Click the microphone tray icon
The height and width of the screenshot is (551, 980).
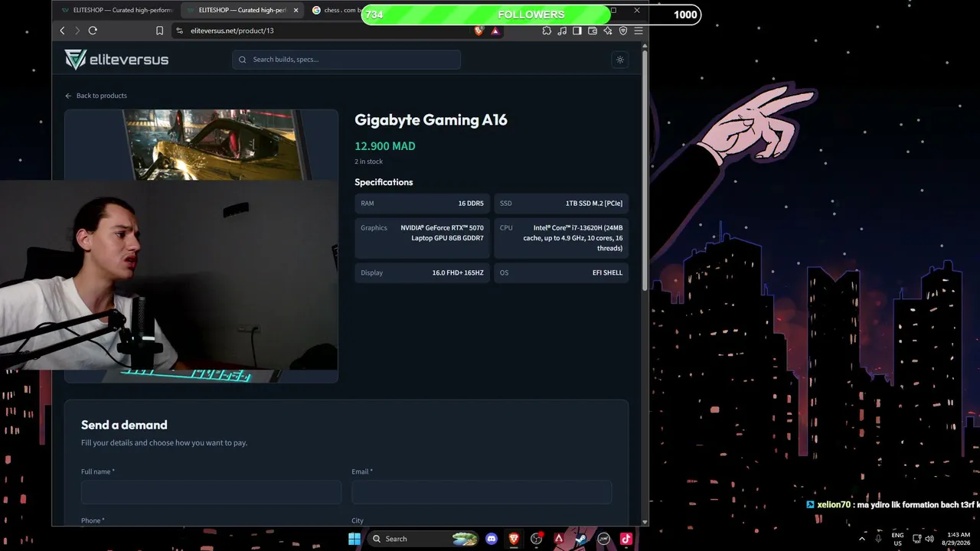(x=879, y=539)
